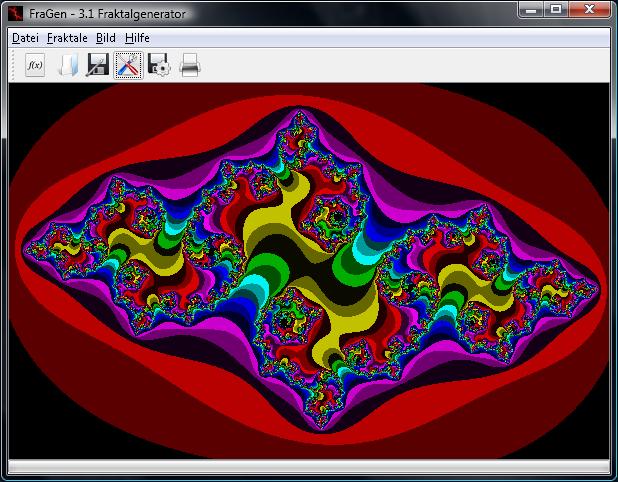Viewport: 618px width, 482px height.
Task: Open the f(x) formula editor
Action: click(35, 66)
